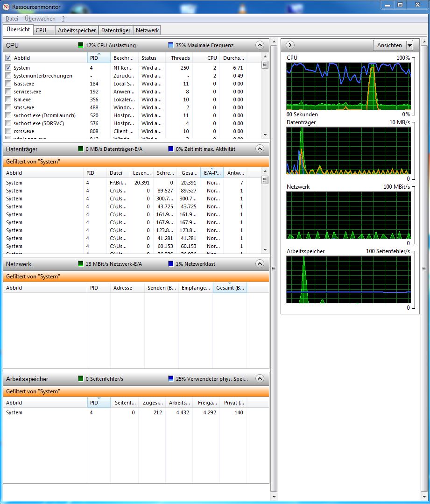Click the Ressourcenmonitor title bar icon
This screenshot has width=430, height=504.
coord(6,7)
